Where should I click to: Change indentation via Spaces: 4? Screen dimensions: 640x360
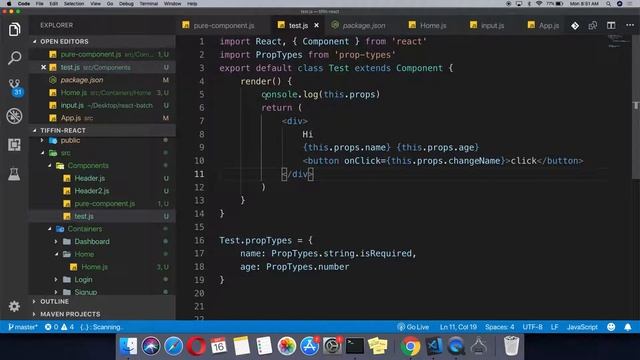(x=500, y=327)
